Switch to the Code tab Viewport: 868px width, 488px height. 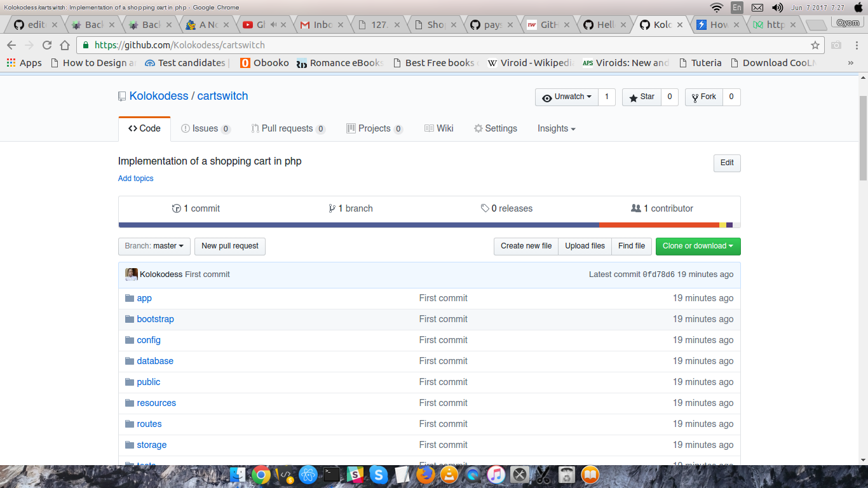point(144,128)
